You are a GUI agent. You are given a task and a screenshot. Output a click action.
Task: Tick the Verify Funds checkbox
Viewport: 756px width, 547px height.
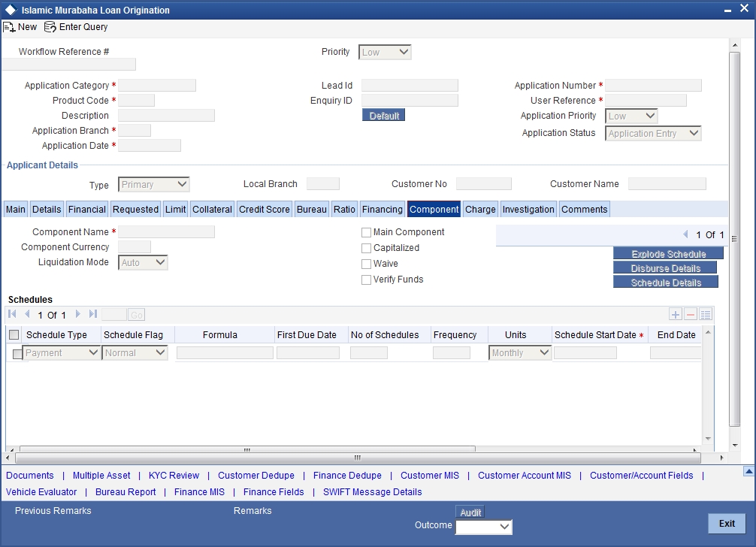(367, 280)
